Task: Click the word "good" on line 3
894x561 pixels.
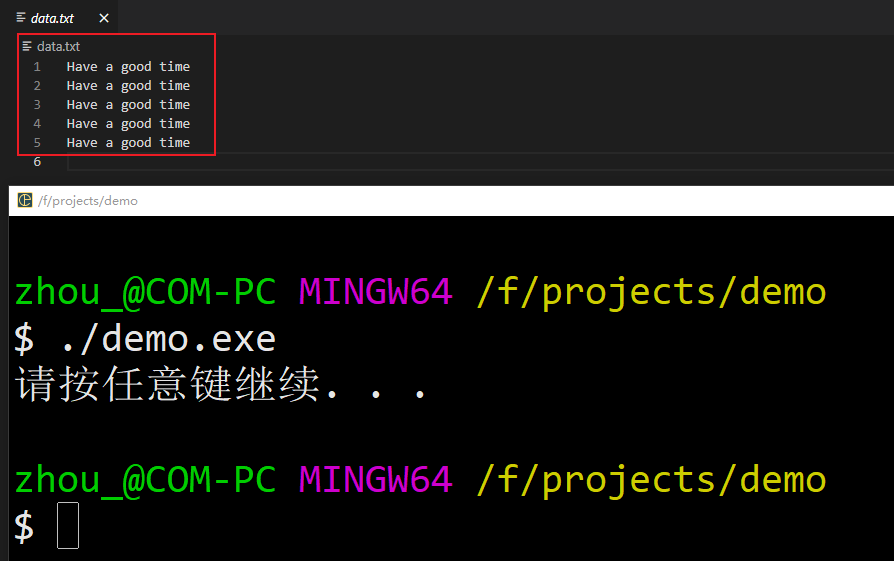Action: 136,105
